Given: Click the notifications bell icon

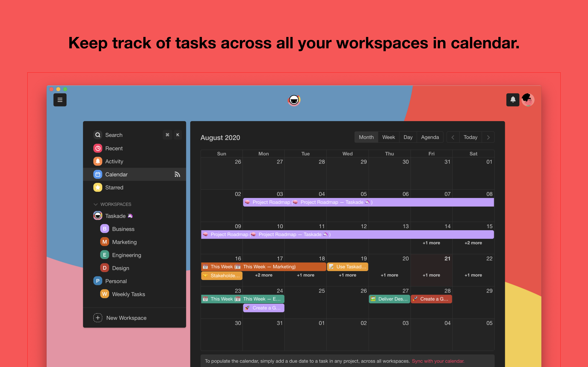Looking at the screenshot, I should click(513, 100).
